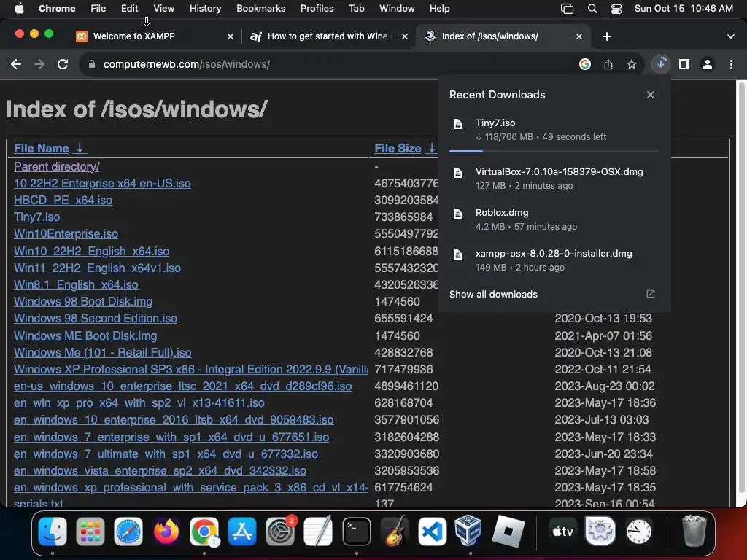Open Visual Studio Code from the Dock
Screen dimensions: 747x560
click(x=432, y=532)
